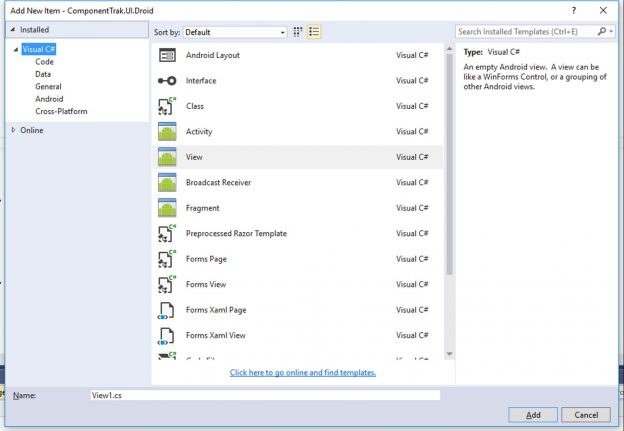624x431 pixels.
Task: Collapse the Installed section arrow
Action: 13,29
